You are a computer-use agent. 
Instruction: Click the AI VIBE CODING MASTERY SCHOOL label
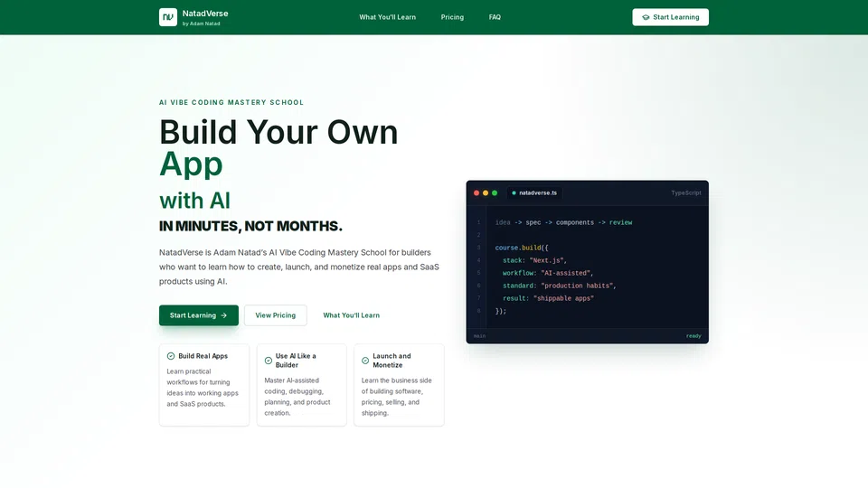coord(231,102)
